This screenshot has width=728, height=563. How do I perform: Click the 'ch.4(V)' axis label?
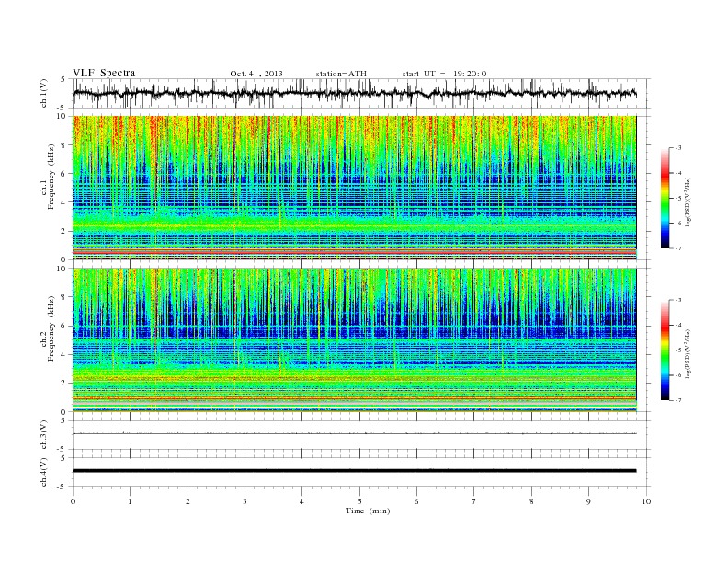pos(44,472)
